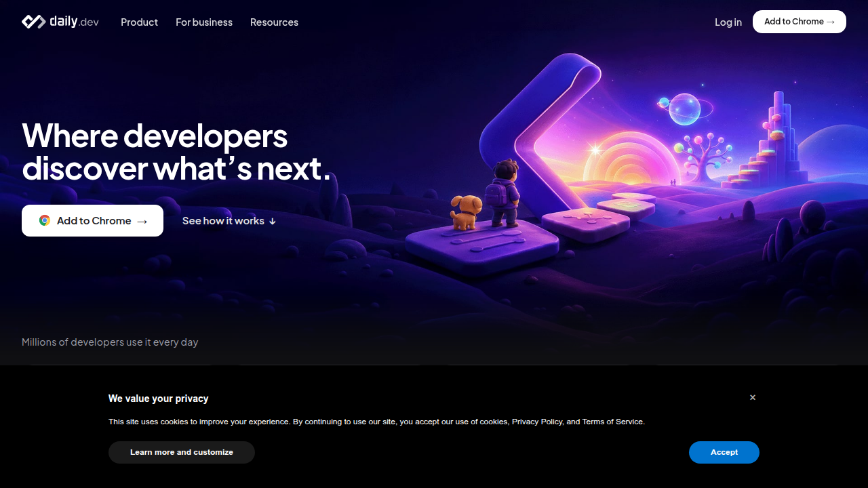The width and height of the screenshot is (868, 488).
Task: Open the Product menu
Action: (x=139, y=22)
